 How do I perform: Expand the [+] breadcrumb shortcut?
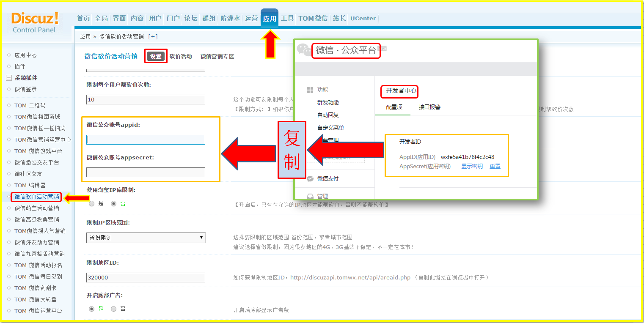153,37
